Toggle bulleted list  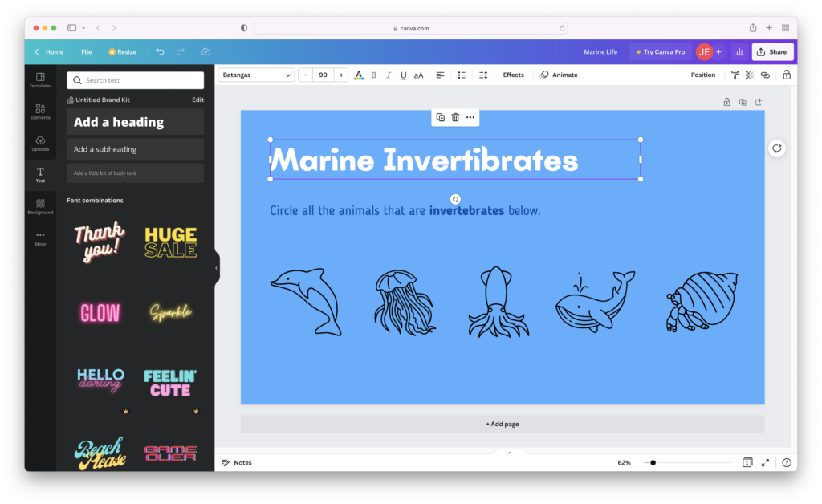462,75
